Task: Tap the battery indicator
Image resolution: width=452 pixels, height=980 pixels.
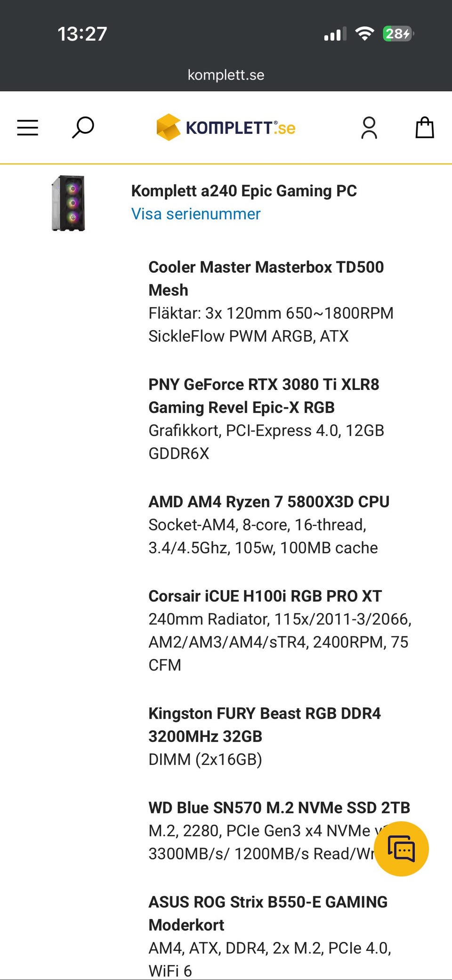Action: tap(398, 33)
